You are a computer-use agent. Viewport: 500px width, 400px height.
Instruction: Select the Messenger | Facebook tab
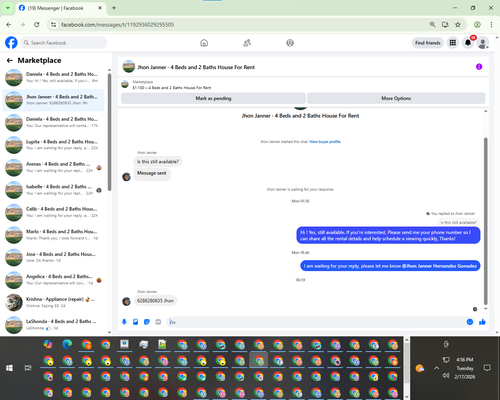click(60, 8)
